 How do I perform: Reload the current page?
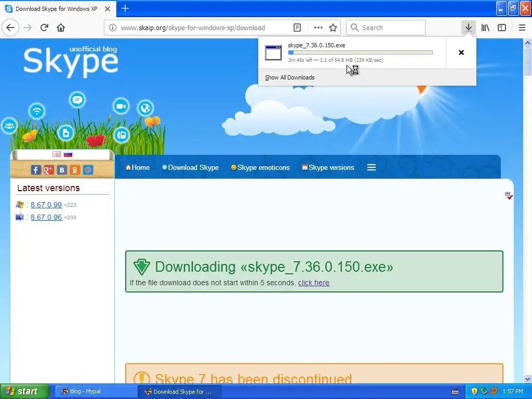pyautogui.click(x=44, y=28)
